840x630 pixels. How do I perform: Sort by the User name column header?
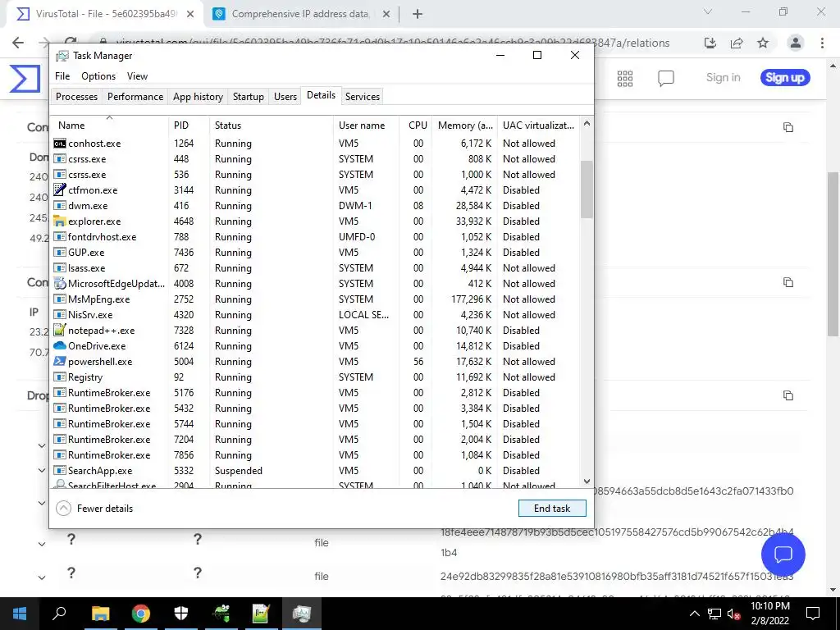point(367,126)
